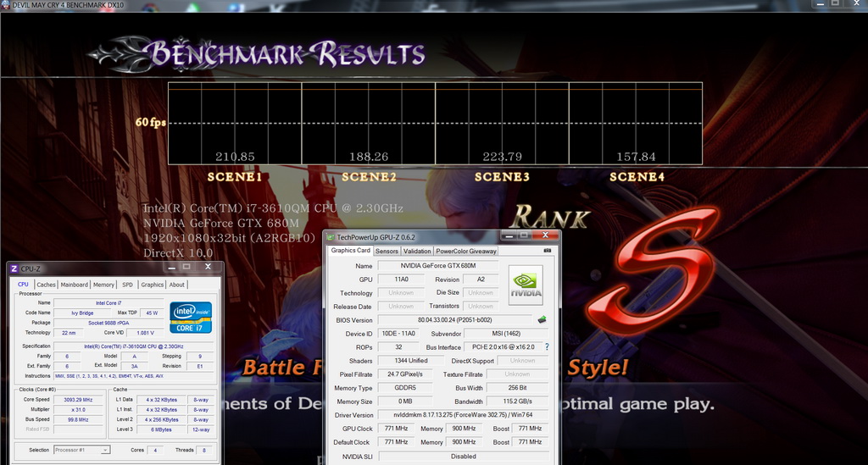Click the GPU-Z title bar app icon
Image resolution: width=868 pixels, height=465 pixels.
coord(331,237)
